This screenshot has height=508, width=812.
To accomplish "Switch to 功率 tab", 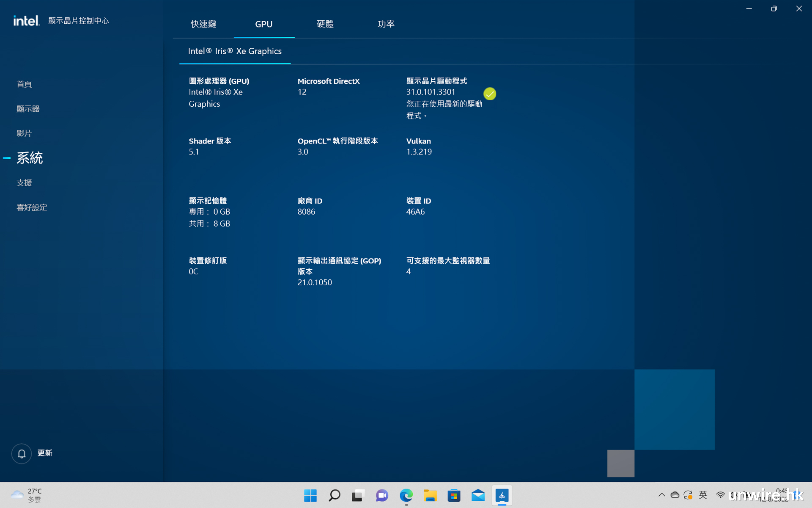I will pos(386,24).
